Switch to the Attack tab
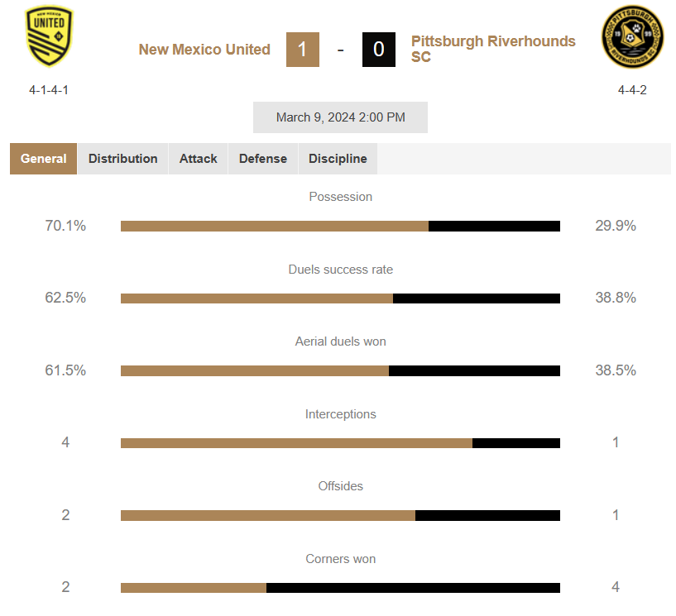 199,159
